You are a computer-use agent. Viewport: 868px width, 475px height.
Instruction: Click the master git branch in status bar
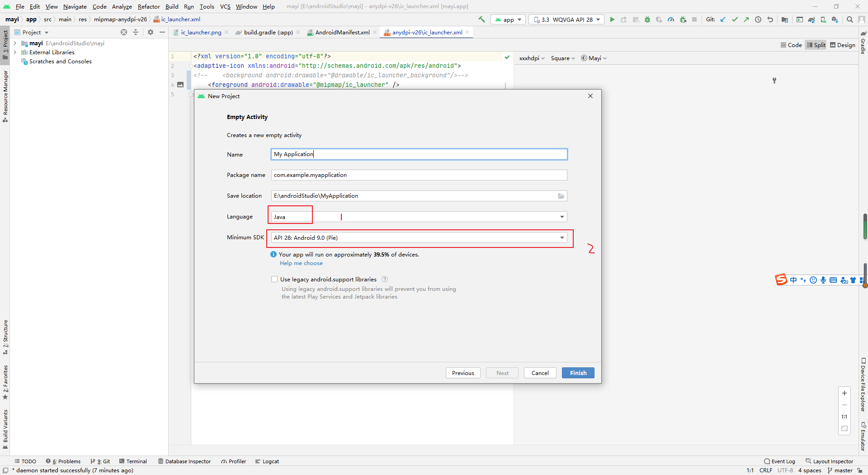[x=840, y=470]
